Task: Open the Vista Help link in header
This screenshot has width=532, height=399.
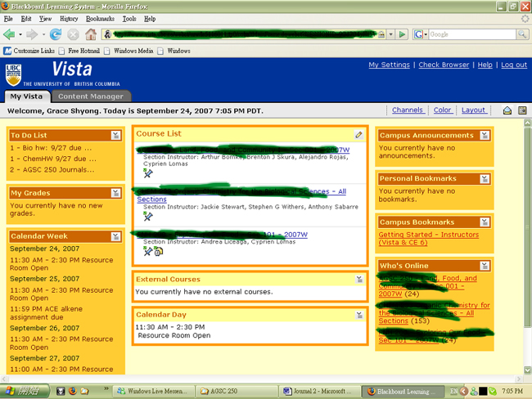Action: tap(485, 65)
